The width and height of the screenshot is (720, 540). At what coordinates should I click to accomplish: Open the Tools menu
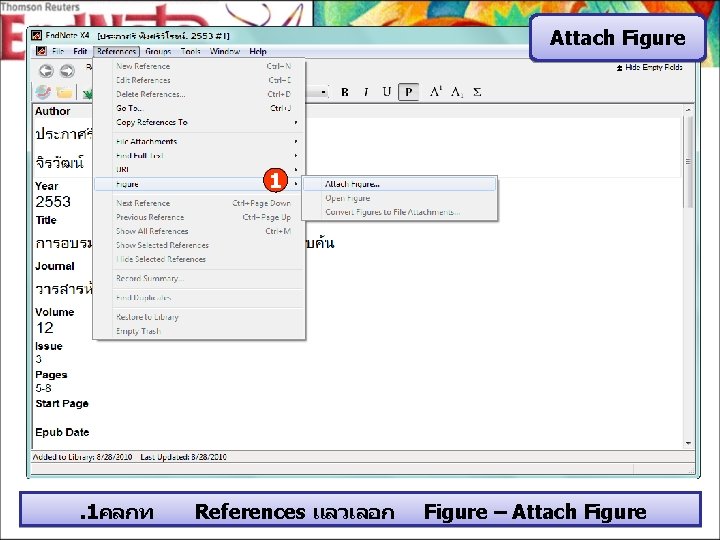[191, 51]
